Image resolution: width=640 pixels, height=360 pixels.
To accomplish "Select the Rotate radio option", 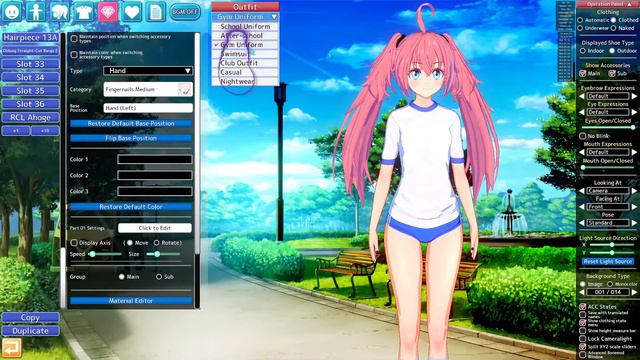I will (156, 243).
